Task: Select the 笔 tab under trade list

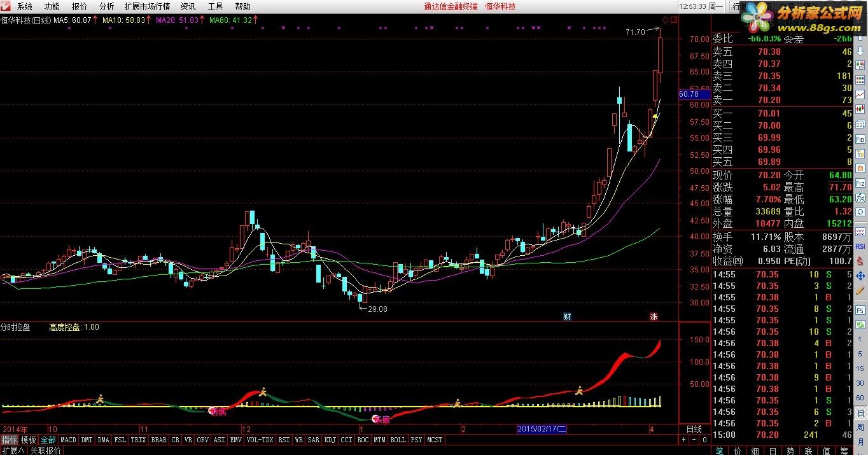Action: pos(719,451)
